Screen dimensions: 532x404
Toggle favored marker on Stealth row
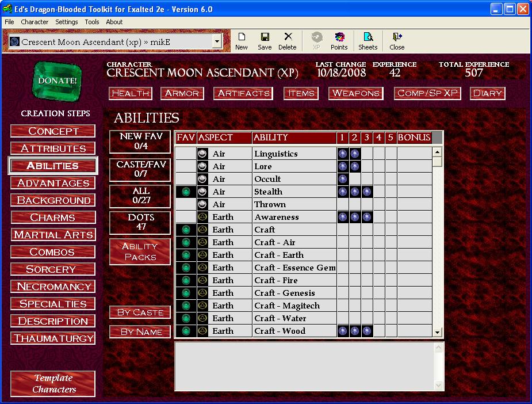pyautogui.click(x=186, y=192)
